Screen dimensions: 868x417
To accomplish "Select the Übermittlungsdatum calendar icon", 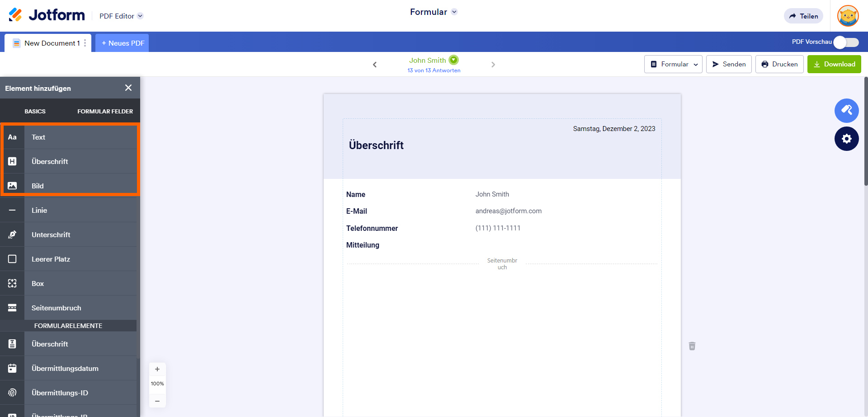I will coord(12,369).
